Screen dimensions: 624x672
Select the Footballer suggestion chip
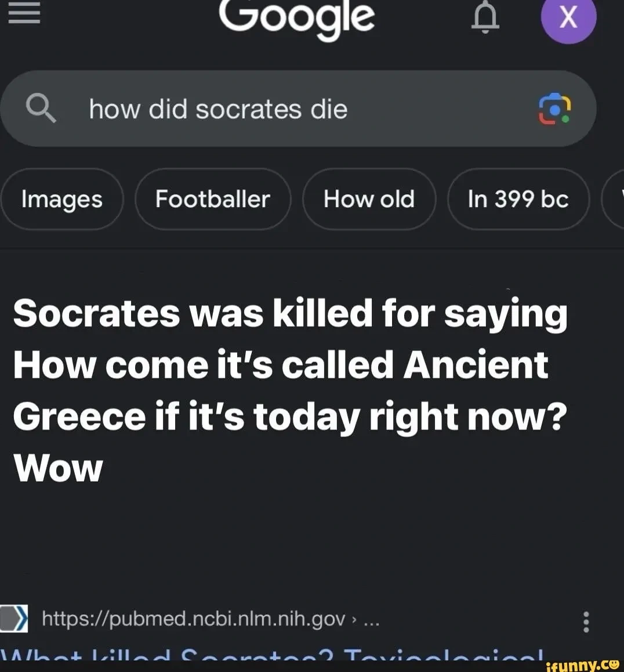pyautogui.click(x=213, y=199)
